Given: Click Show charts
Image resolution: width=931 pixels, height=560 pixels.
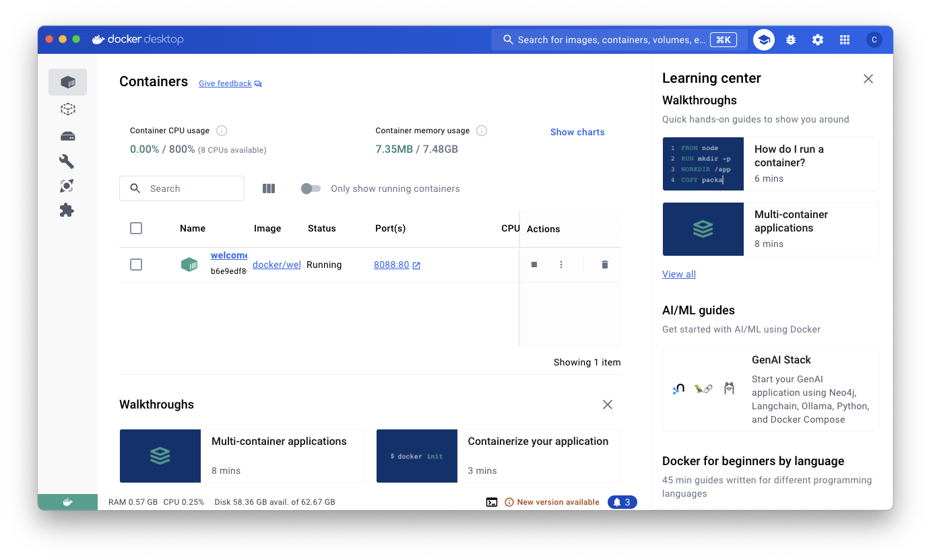Looking at the screenshot, I should coord(577,132).
